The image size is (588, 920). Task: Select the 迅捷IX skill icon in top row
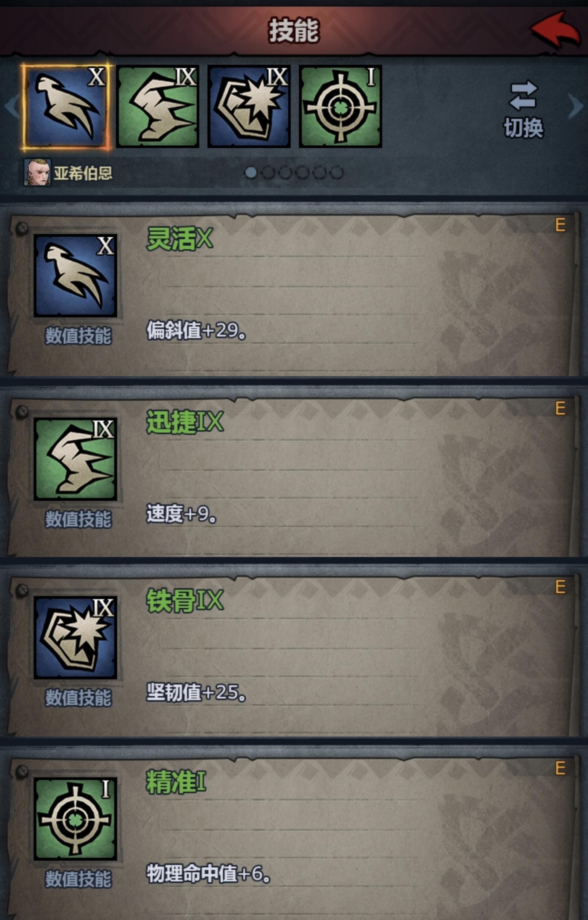[x=157, y=107]
